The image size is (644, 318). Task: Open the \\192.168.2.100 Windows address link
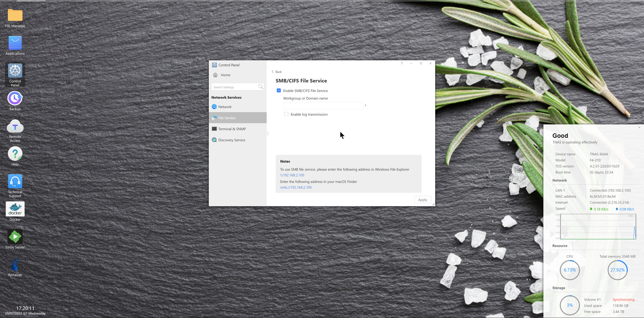[292, 175]
